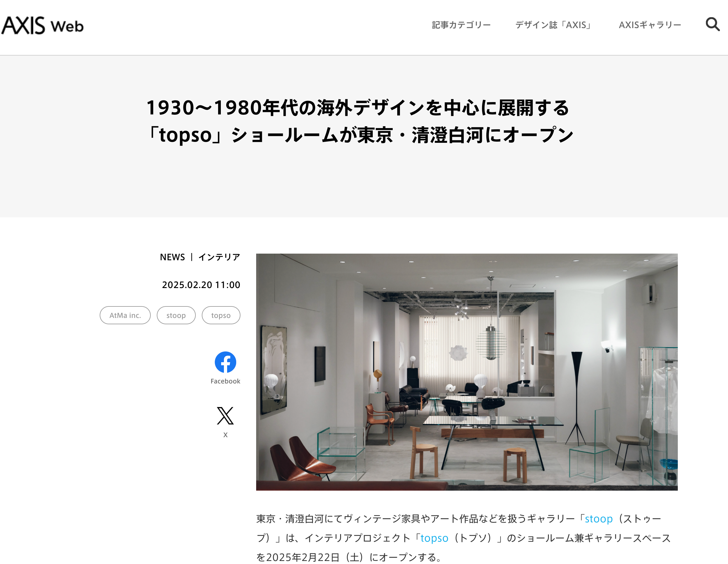Click the 2025.02.20 11:00 publish date
Image resolution: width=728 pixels, height=564 pixels.
[201, 285]
